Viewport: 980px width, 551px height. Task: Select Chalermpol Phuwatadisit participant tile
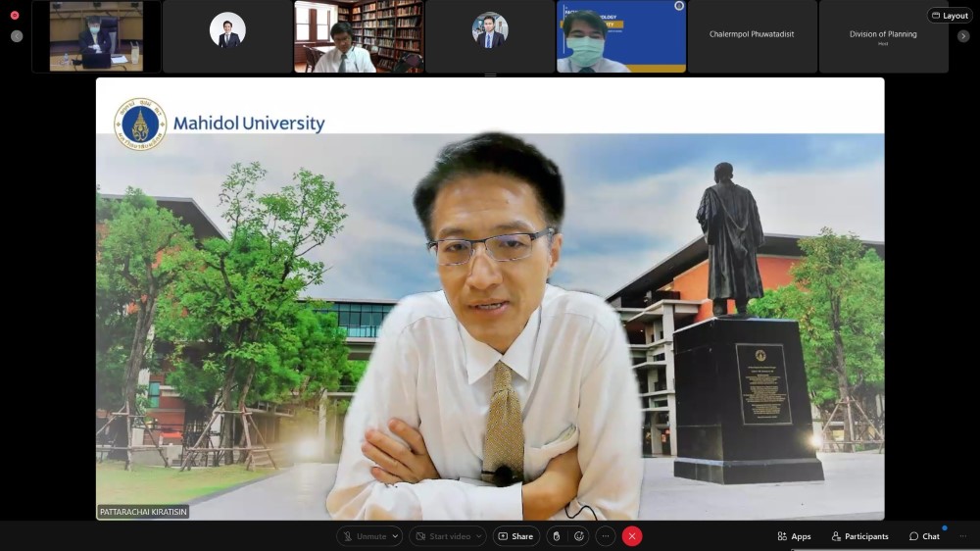752,36
